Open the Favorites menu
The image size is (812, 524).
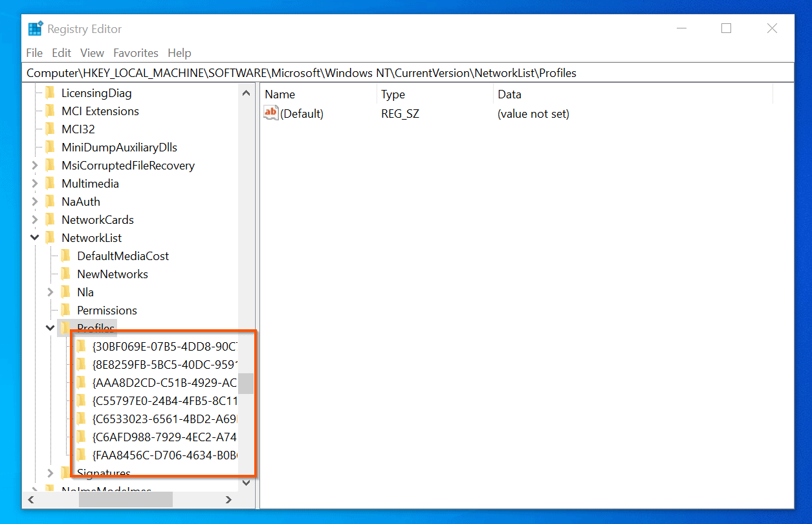tap(135, 53)
